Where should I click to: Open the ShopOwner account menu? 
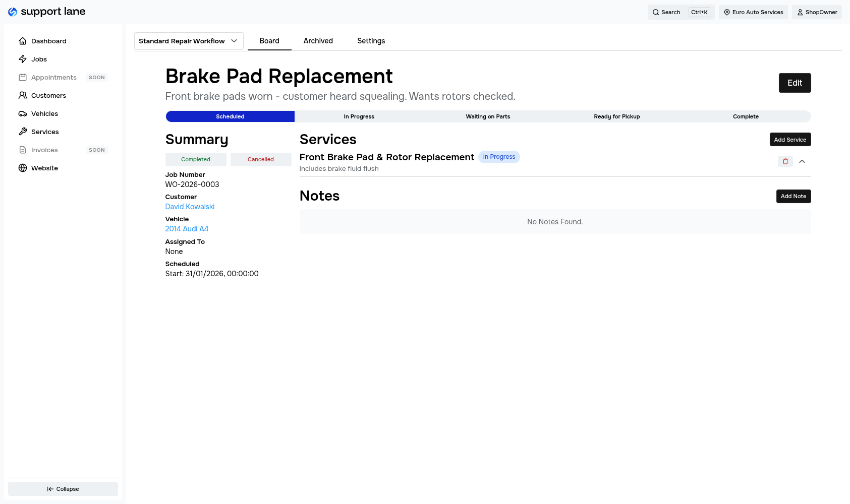pyautogui.click(x=817, y=12)
